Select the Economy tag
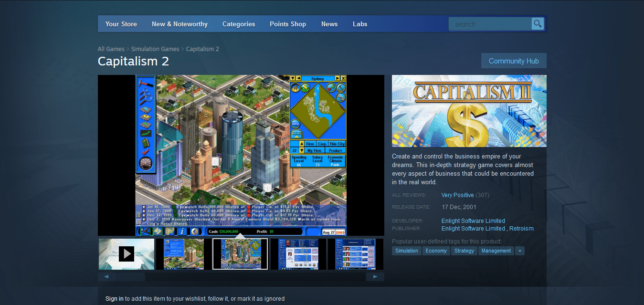 (436, 251)
